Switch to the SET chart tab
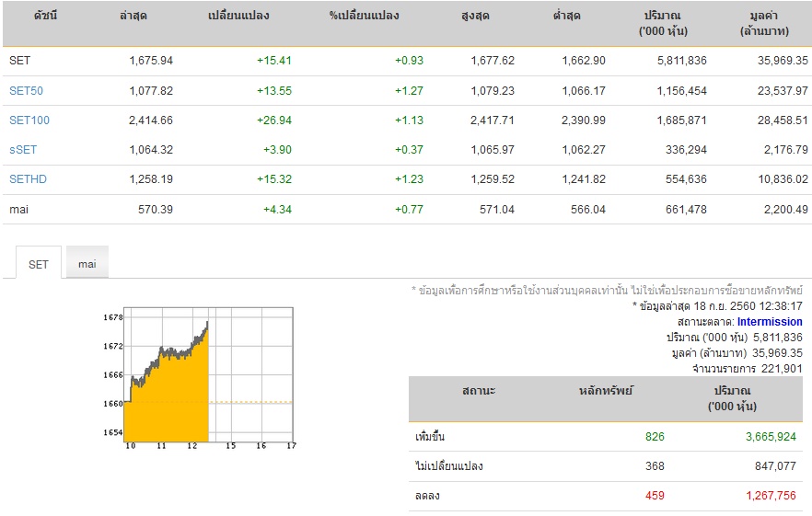The height and width of the screenshot is (516, 812). coord(39,264)
